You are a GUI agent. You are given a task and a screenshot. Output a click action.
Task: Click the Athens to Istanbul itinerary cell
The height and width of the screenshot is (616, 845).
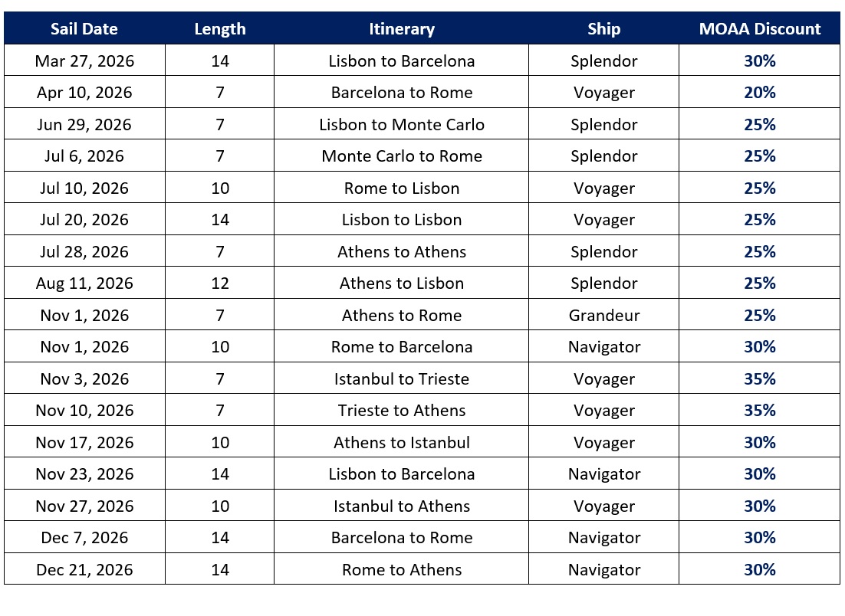click(401, 443)
